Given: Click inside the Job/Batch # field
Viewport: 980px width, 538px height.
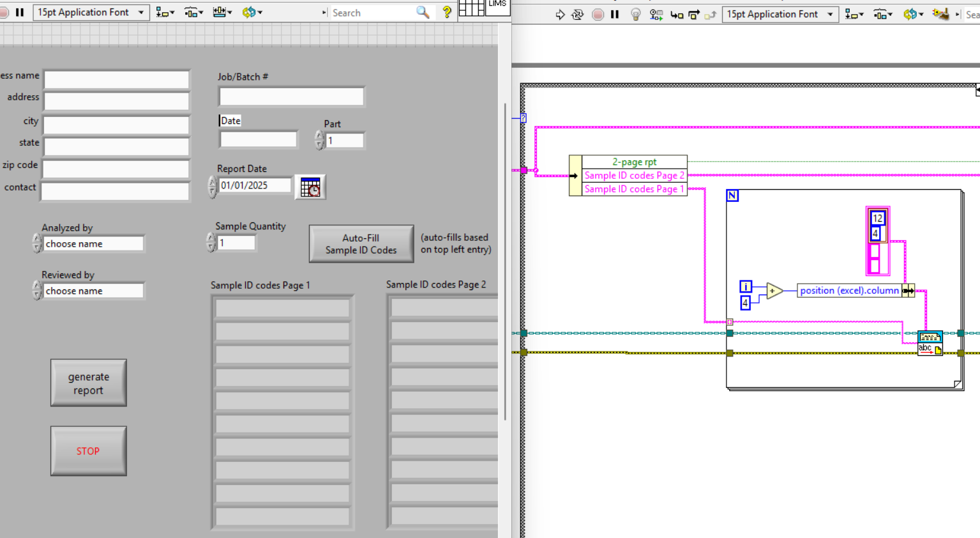Looking at the screenshot, I should pos(290,96).
